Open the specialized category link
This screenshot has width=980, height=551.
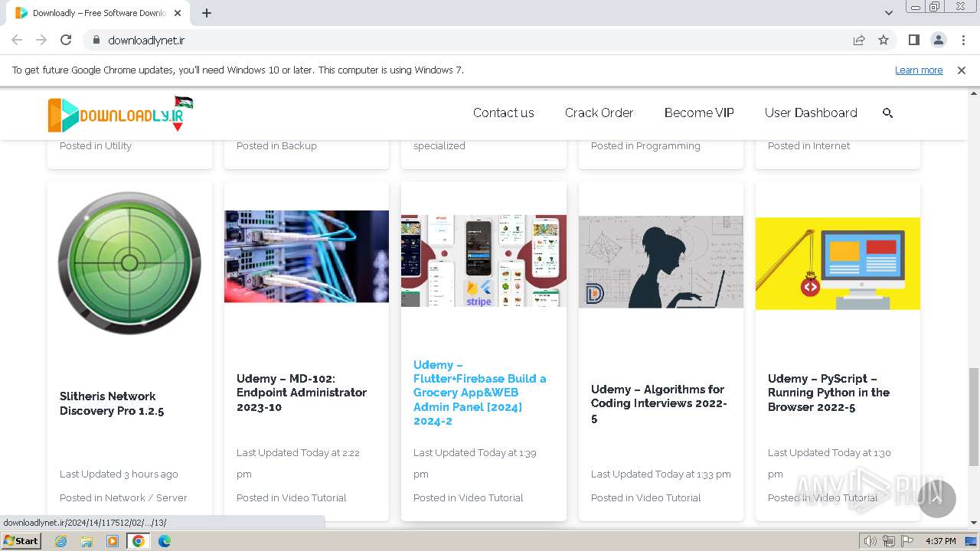point(439,145)
